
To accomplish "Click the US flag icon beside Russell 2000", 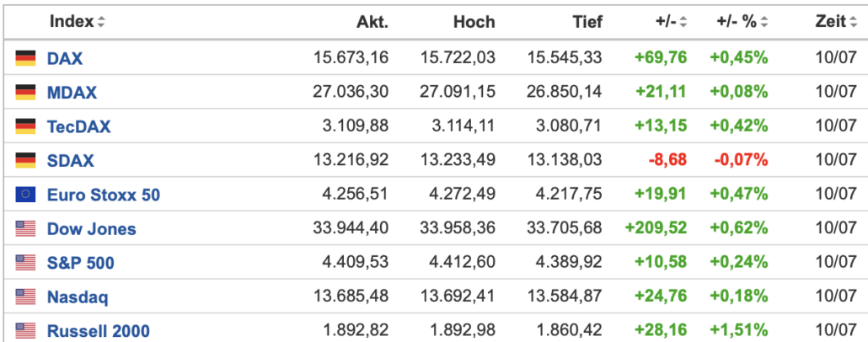I will pyautogui.click(x=25, y=331).
